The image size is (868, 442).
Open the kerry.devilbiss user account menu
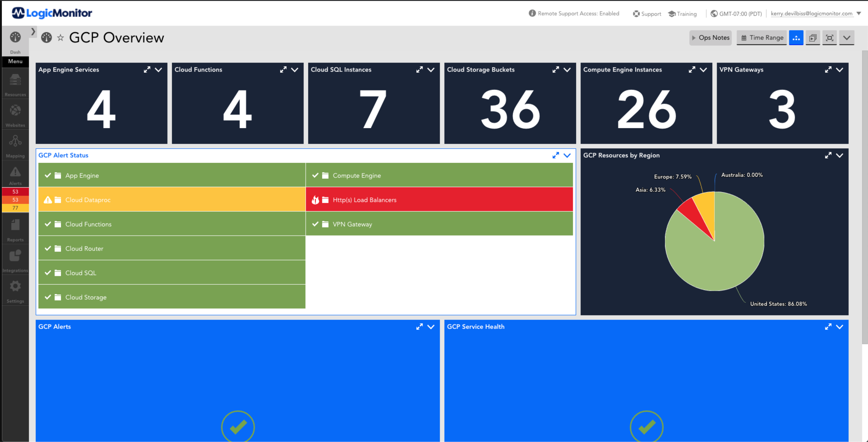point(816,14)
